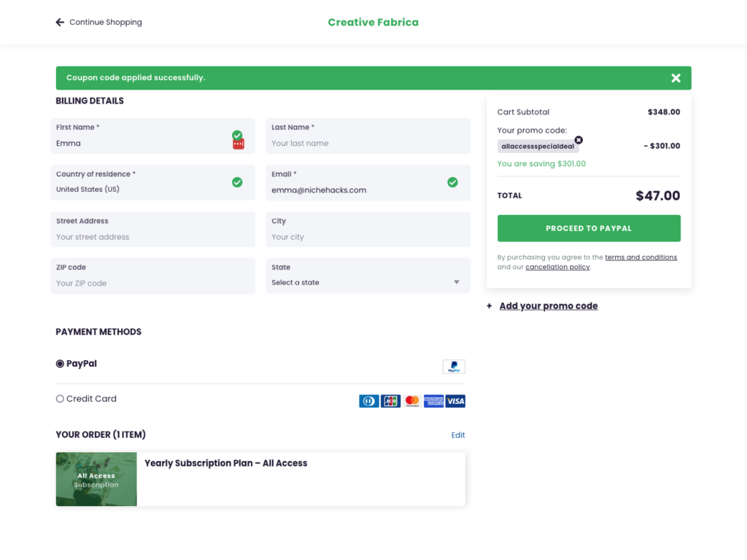747x560 pixels.
Task: Focus the Street Address field
Action: [153, 230]
